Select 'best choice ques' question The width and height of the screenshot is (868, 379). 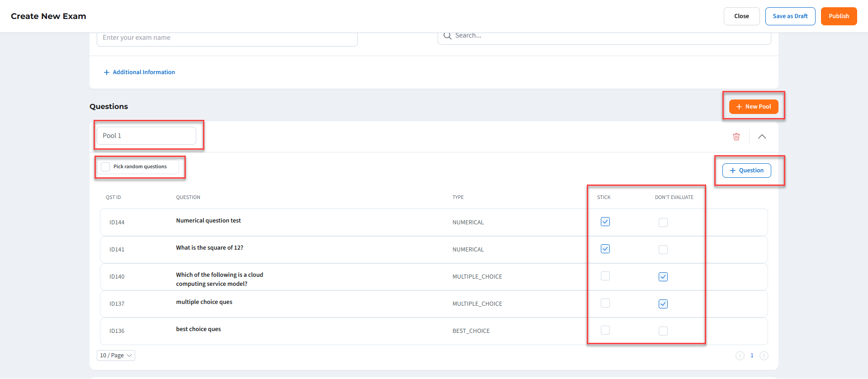point(198,329)
